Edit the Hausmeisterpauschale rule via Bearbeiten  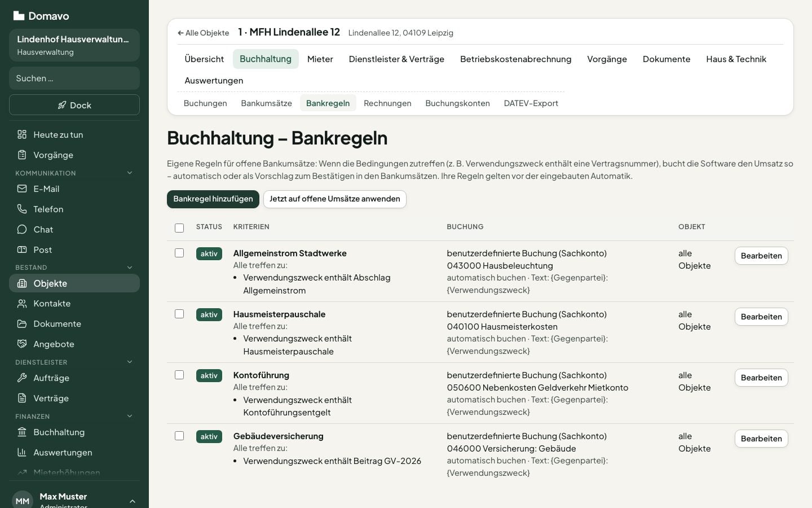pos(761,317)
